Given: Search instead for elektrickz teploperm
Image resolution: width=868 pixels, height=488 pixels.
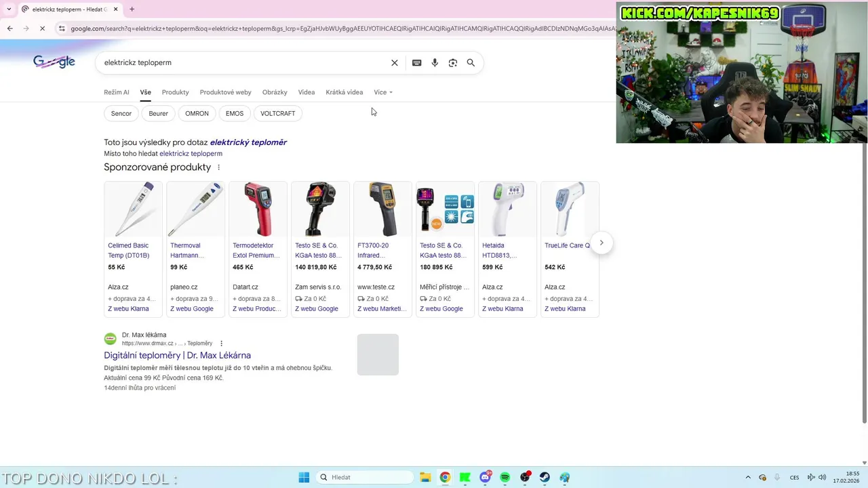Looking at the screenshot, I should pyautogui.click(x=191, y=154).
